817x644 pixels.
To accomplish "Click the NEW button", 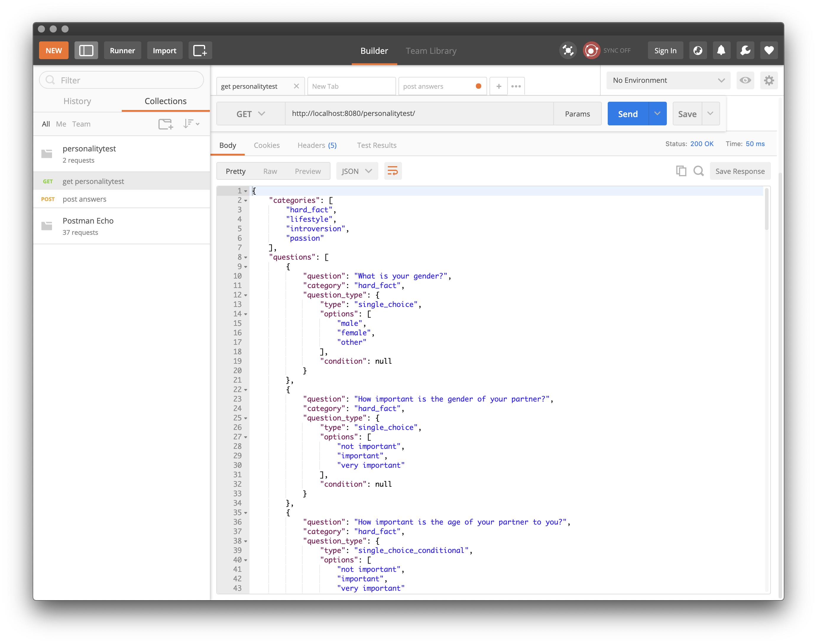I will click(x=54, y=51).
